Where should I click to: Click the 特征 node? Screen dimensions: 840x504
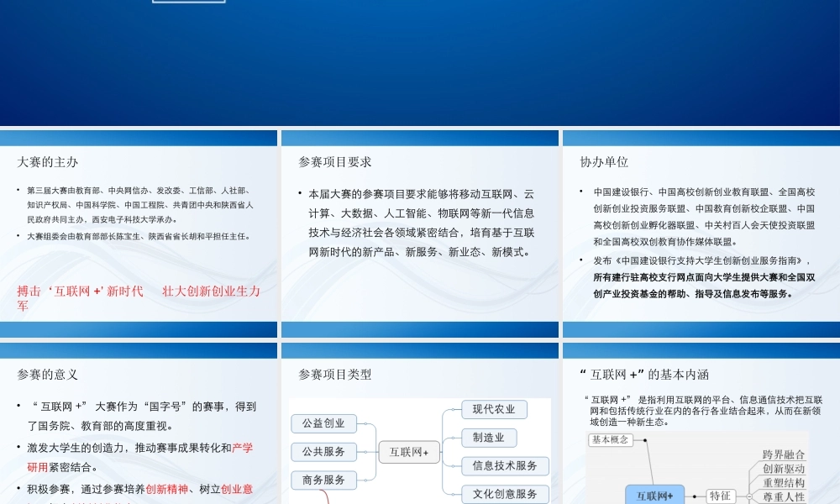[720, 496]
